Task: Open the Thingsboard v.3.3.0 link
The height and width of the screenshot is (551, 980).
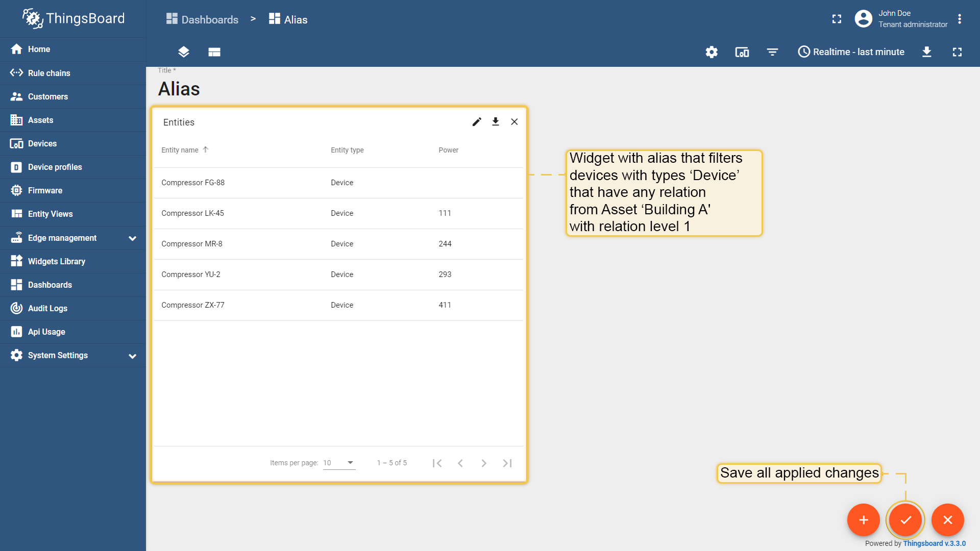Action: pos(935,543)
